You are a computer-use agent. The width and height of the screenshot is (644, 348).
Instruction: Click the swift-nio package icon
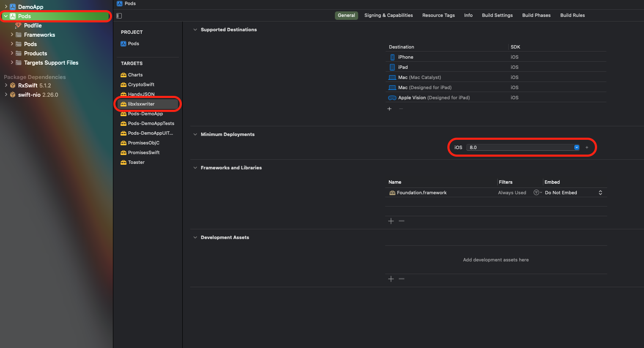[13, 95]
